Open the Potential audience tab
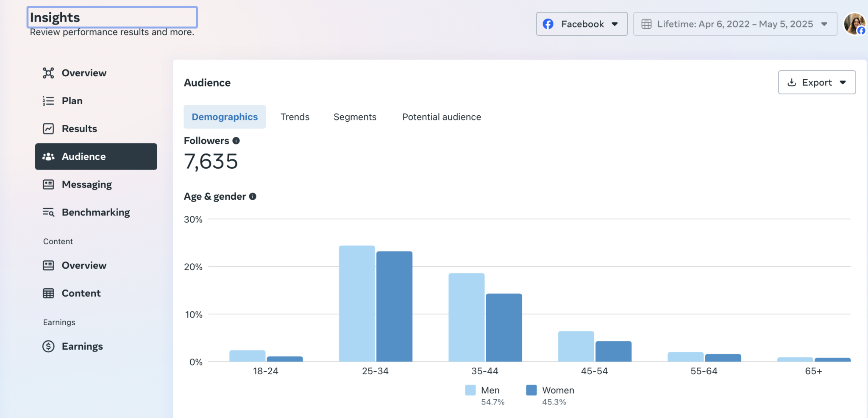This screenshot has width=868, height=418. point(441,117)
